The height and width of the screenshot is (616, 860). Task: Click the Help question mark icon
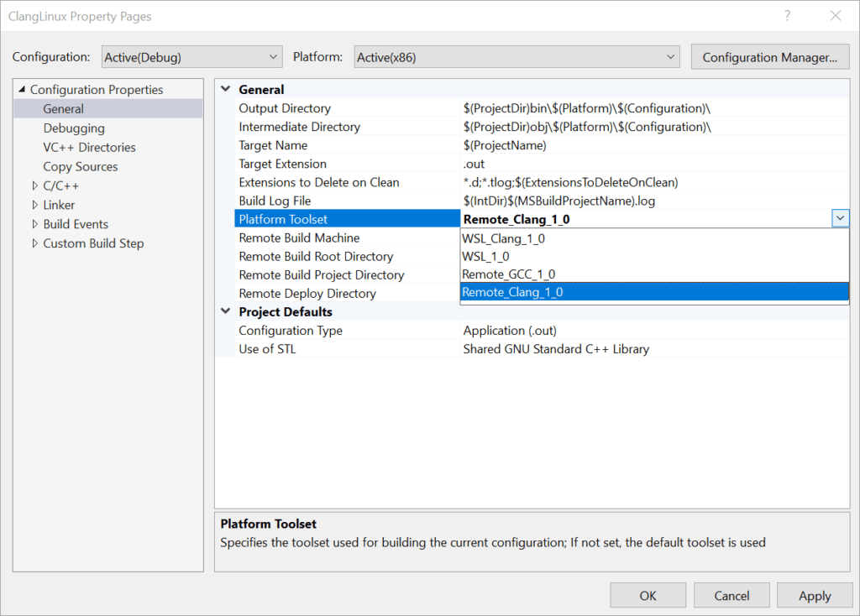tap(787, 16)
